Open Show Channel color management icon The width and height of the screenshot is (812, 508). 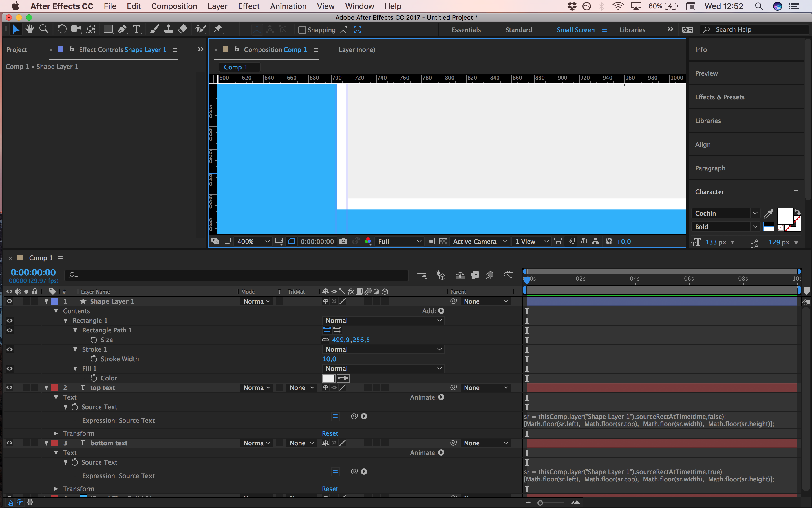[x=368, y=241]
